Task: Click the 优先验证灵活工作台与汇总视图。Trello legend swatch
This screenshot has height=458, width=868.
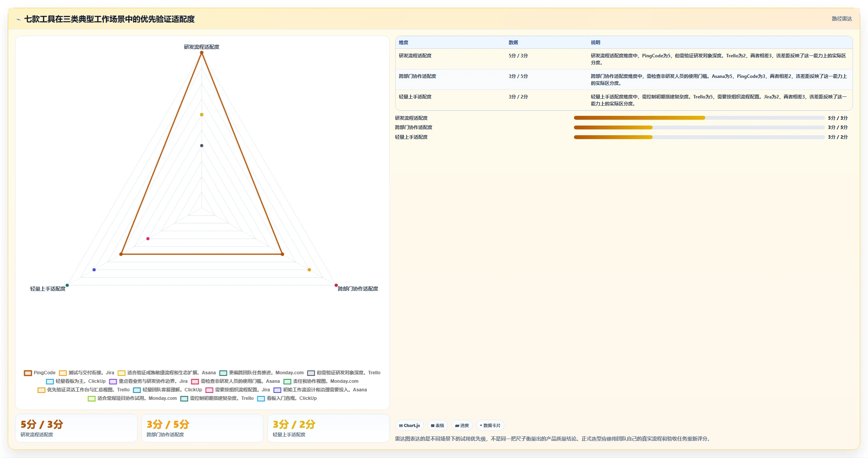Action: [x=41, y=390]
